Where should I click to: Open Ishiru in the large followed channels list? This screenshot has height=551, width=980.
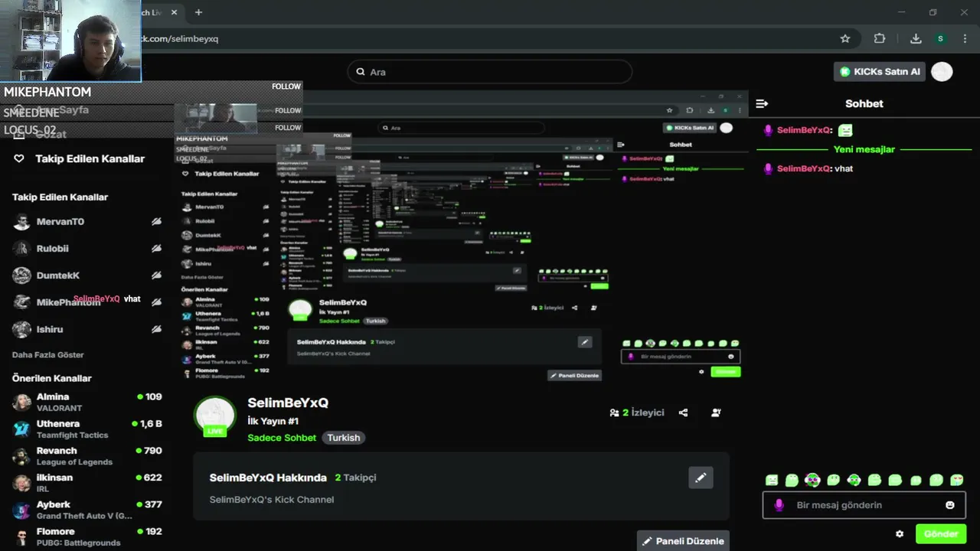pos(87,329)
